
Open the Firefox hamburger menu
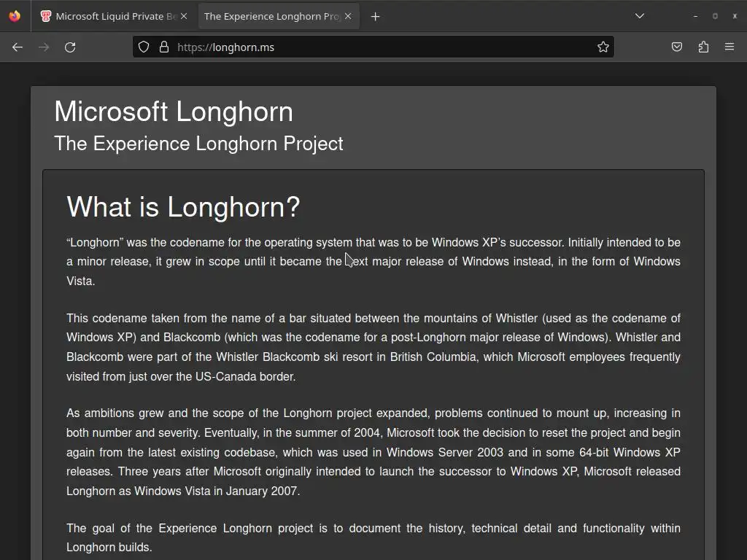(729, 47)
